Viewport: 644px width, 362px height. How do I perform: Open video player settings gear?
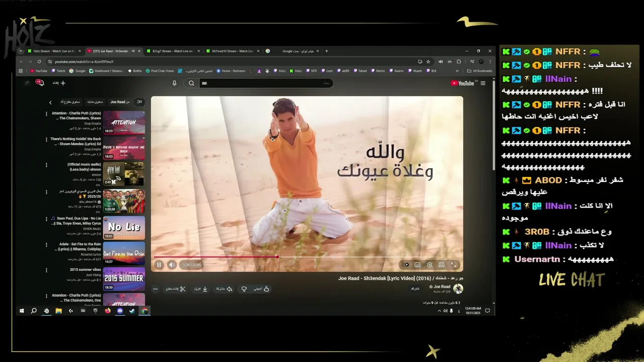[429, 265]
